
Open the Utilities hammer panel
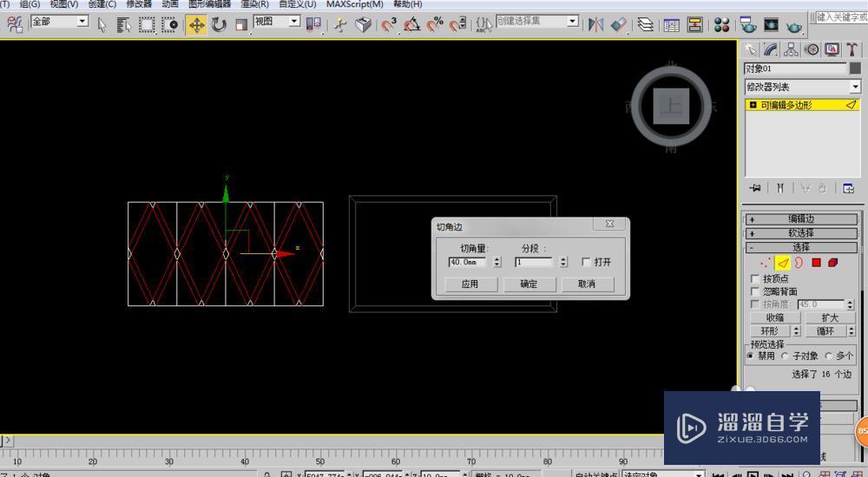852,50
